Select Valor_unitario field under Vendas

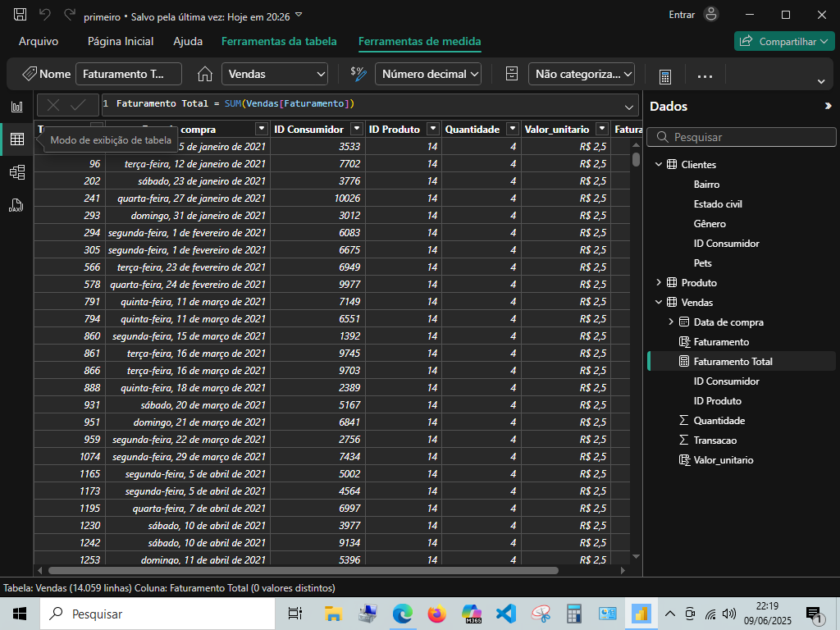[x=724, y=460]
